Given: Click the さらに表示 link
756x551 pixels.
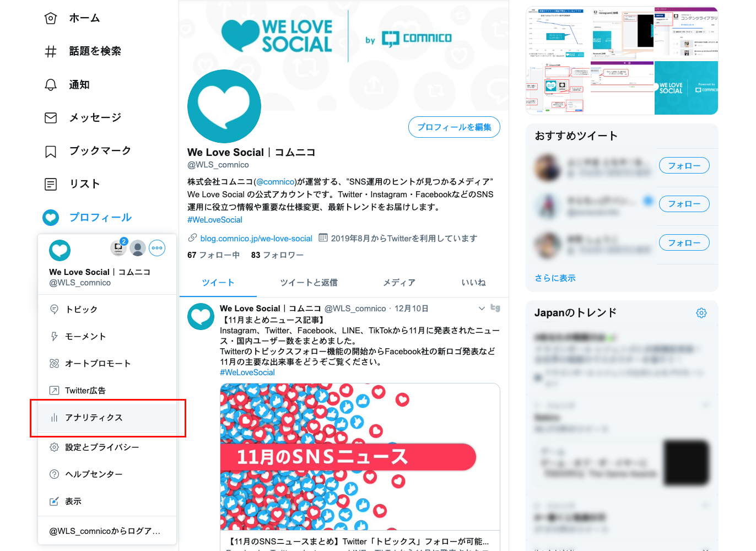Looking at the screenshot, I should point(555,278).
